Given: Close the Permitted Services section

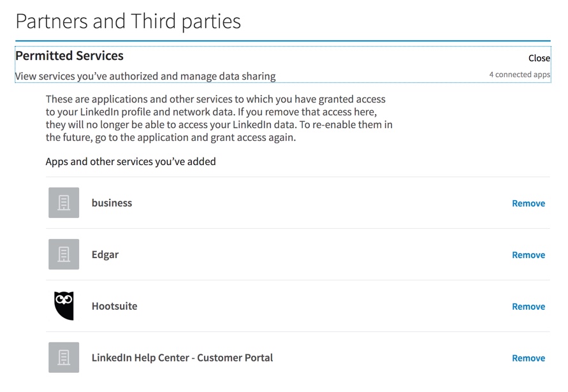Looking at the screenshot, I should pos(539,57).
